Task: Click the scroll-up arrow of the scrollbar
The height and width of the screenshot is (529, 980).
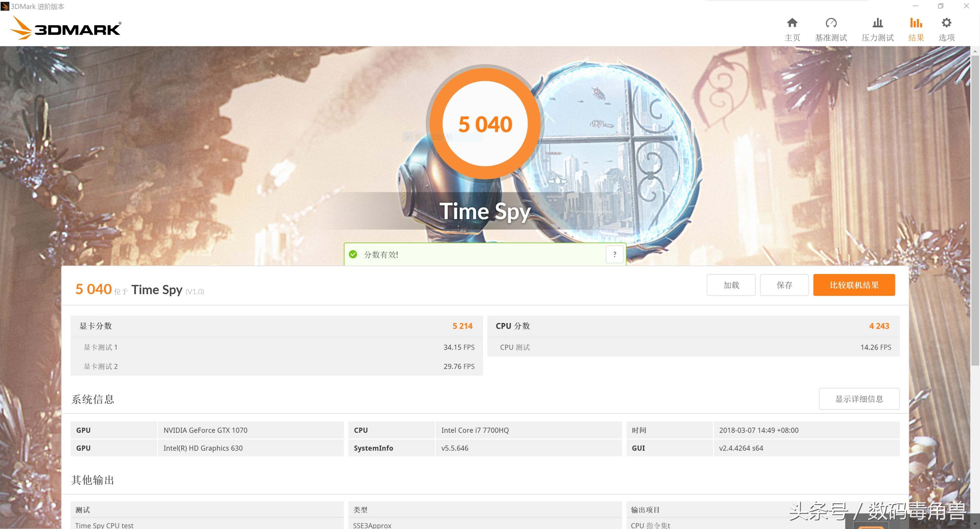Action: (x=975, y=51)
